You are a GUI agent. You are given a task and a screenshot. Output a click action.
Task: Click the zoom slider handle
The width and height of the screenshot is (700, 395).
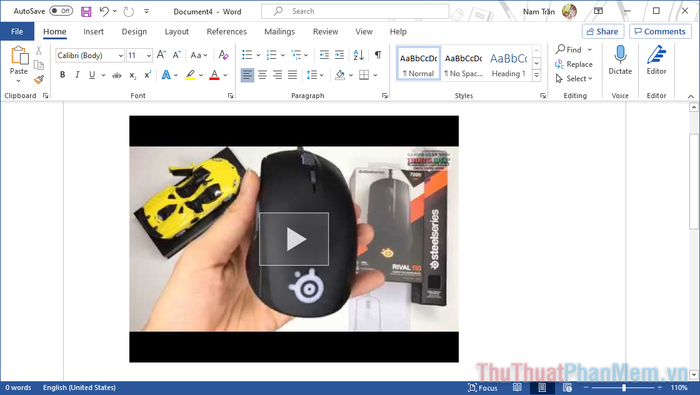624,387
